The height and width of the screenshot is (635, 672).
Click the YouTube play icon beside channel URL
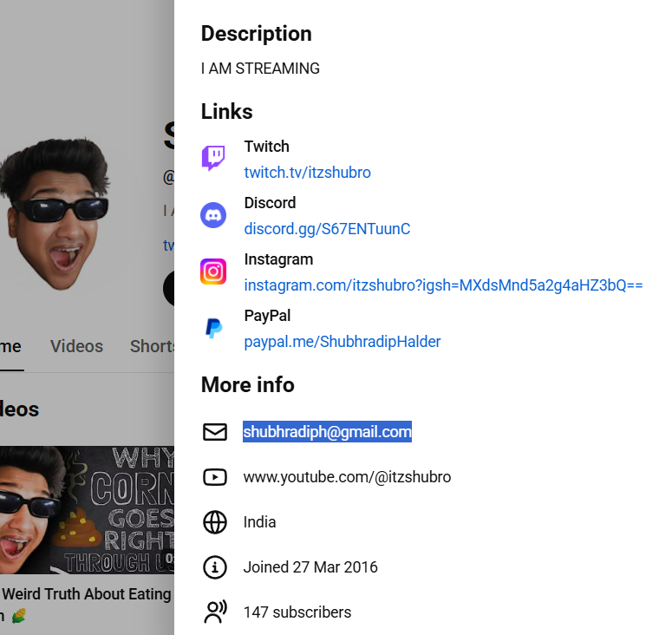coord(215,477)
